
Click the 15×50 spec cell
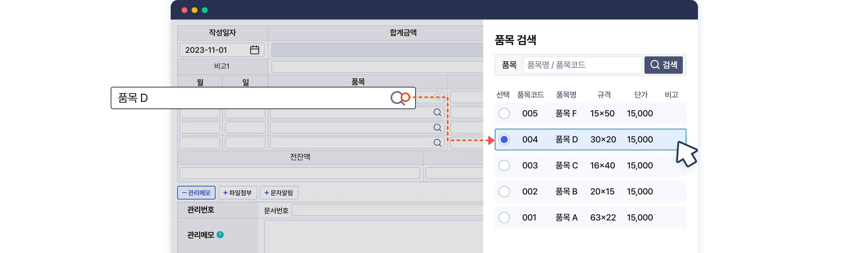click(x=602, y=113)
